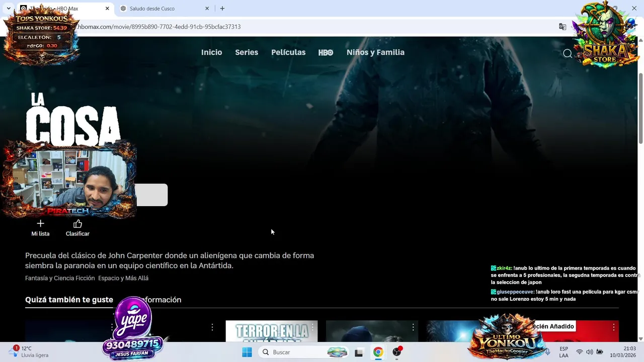Open three-dot menu on card after Terror en la

(x=413, y=327)
